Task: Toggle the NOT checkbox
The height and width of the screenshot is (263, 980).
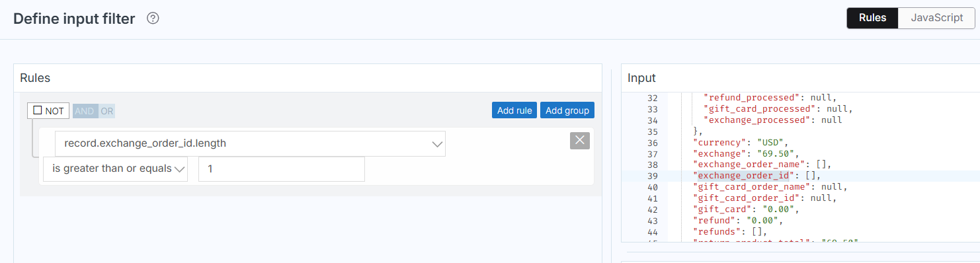Action: pyautogui.click(x=38, y=110)
